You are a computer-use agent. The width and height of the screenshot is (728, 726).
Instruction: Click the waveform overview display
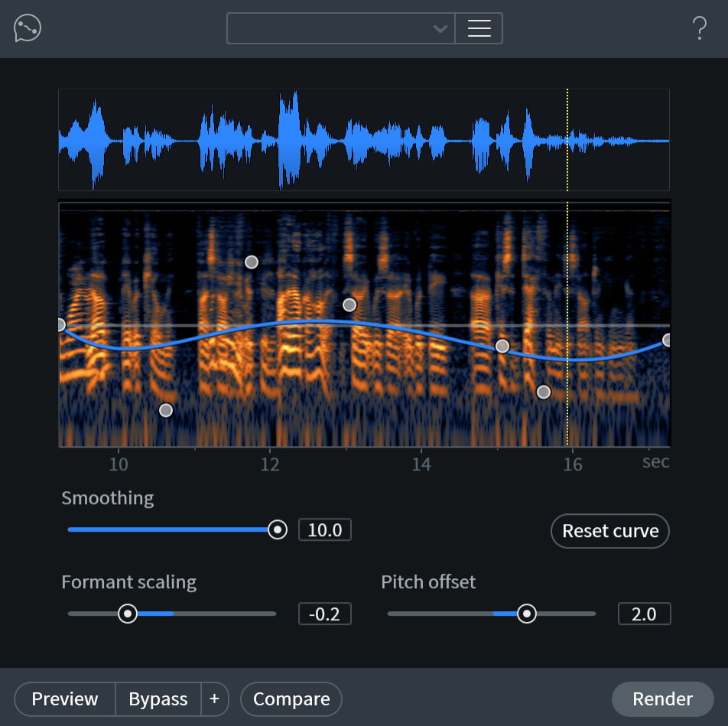click(x=364, y=140)
